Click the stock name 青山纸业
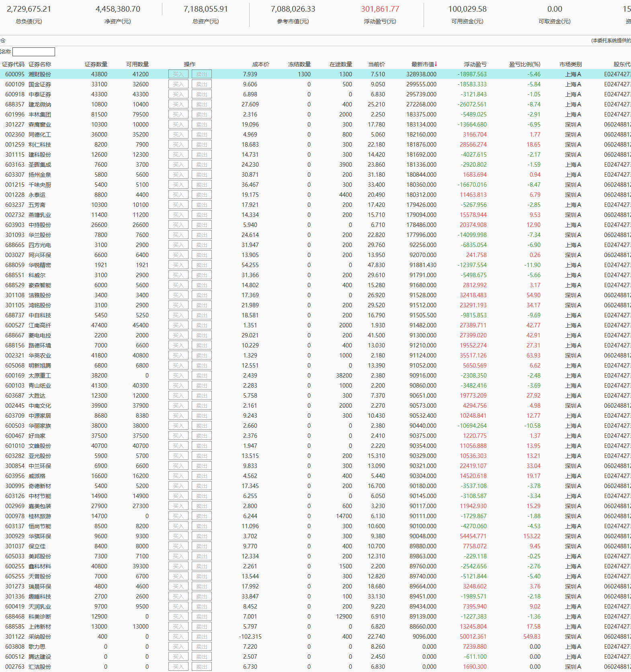The height and width of the screenshot is (672, 631). coord(40,386)
